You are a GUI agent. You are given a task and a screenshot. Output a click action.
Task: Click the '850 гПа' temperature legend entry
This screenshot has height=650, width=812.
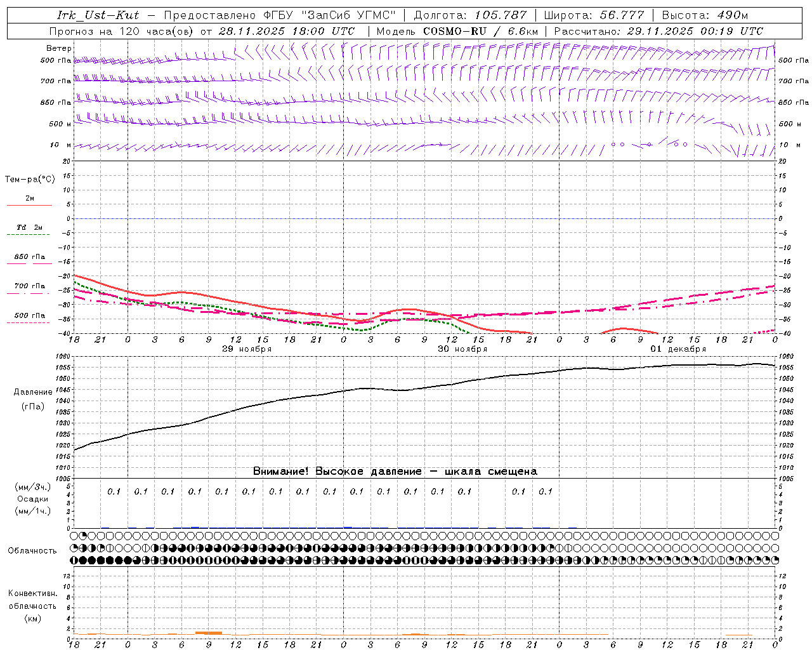coord(30,256)
